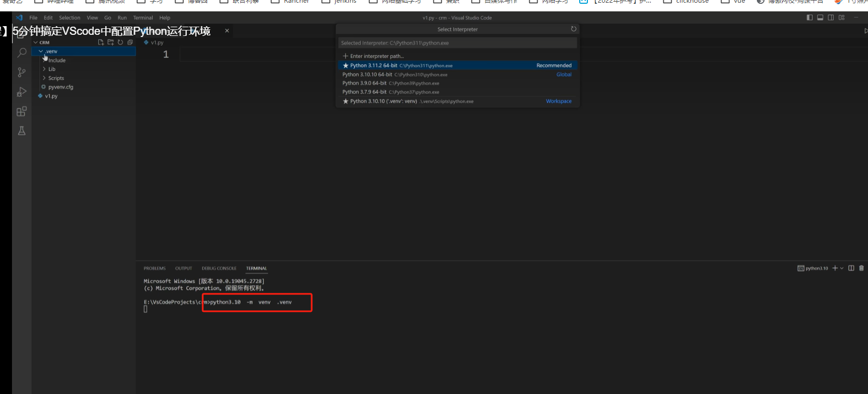This screenshot has width=868, height=394.
Task: Open the Selection menu
Action: 70,17
